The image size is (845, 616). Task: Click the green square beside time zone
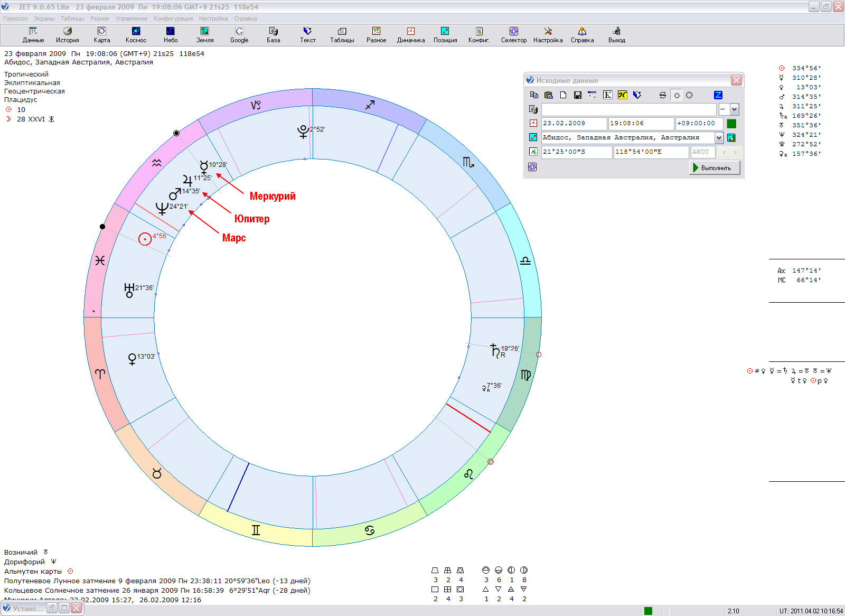tap(731, 124)
